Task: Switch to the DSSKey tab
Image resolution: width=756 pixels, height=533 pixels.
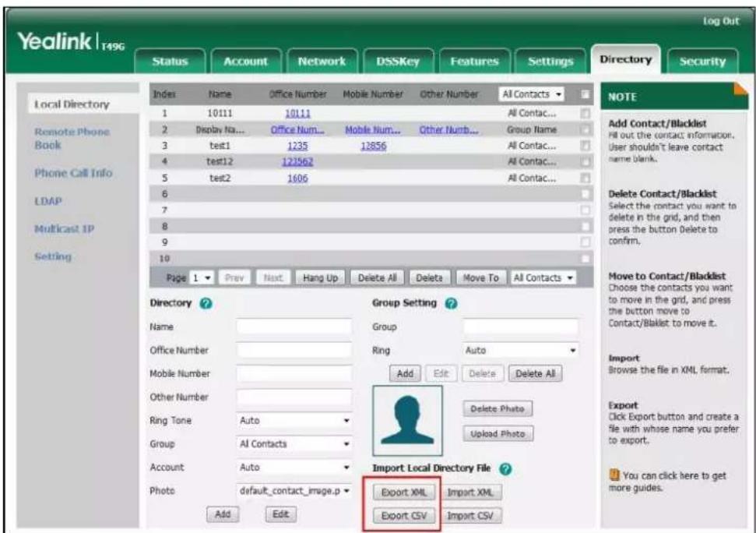Action: coord(398,62)
